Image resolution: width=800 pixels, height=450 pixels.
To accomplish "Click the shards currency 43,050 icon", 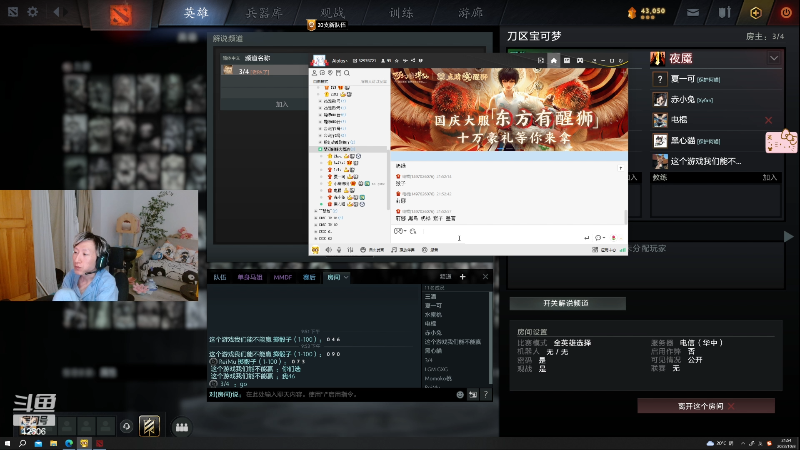I will click(632, 13).
